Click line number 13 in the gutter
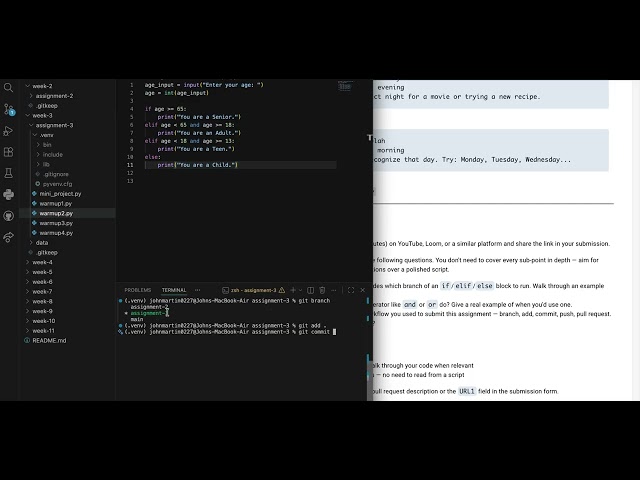Image resolution: width=640 pixels, height=480 pixels. coord(130,181)
